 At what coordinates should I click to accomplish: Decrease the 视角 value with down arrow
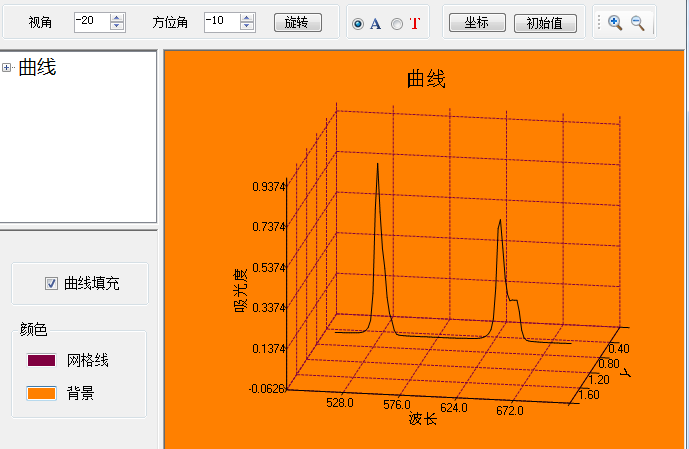click(118, 26)
